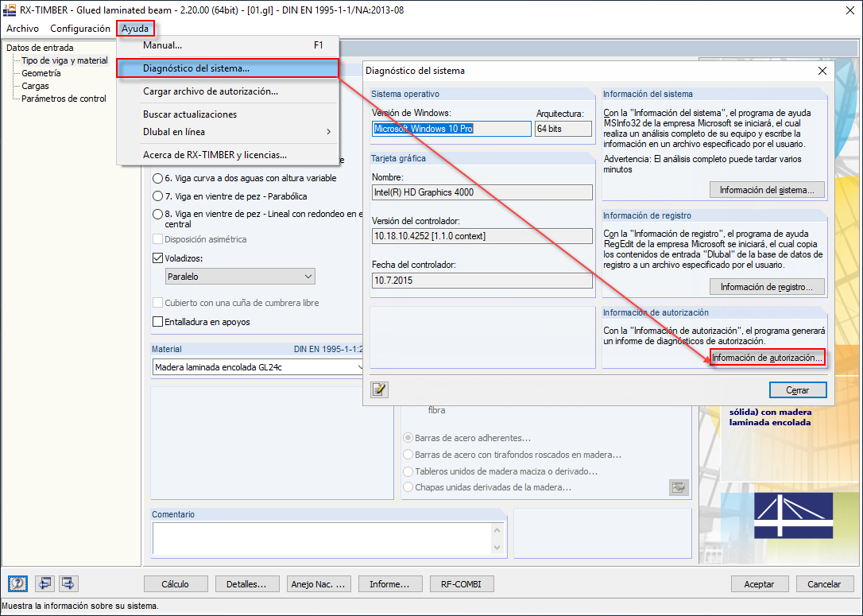
Task: Close the RX-TIMBER main window
Action: [850, 10]
